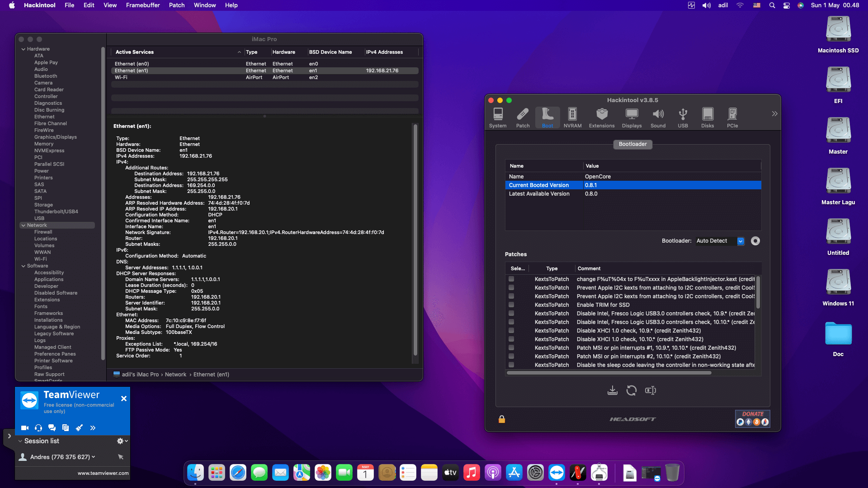Click the lock icon in Hackintool

click(x=502, y=419)
